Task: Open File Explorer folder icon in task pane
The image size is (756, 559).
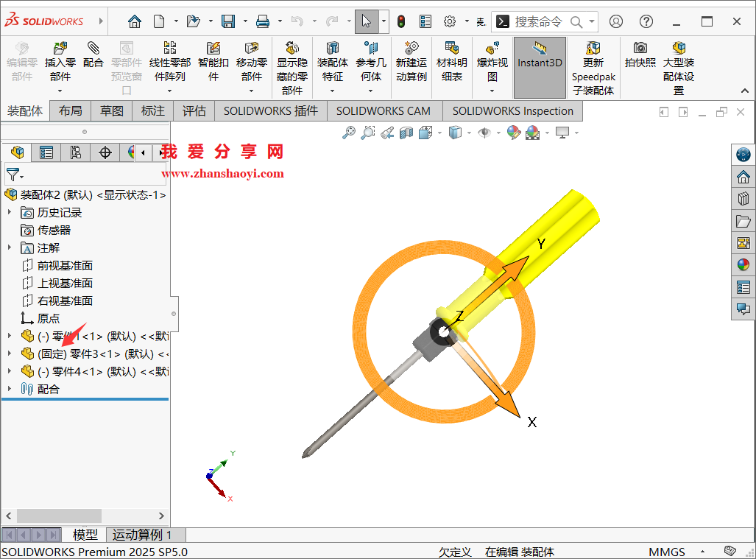Action: 743,222
